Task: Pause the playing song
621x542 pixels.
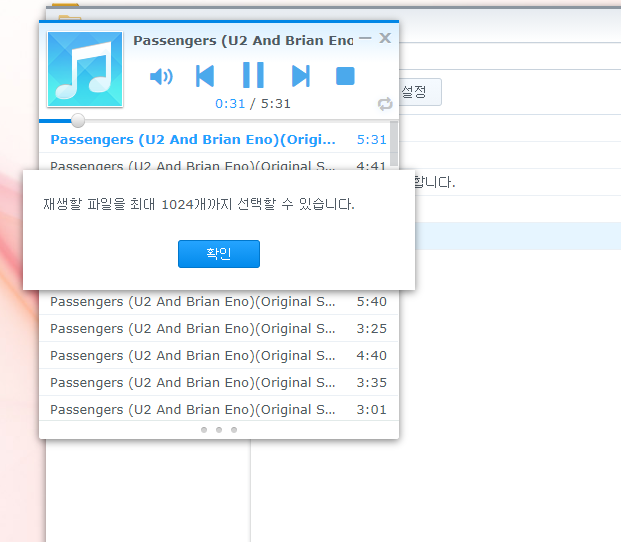Action: point(253,75)
